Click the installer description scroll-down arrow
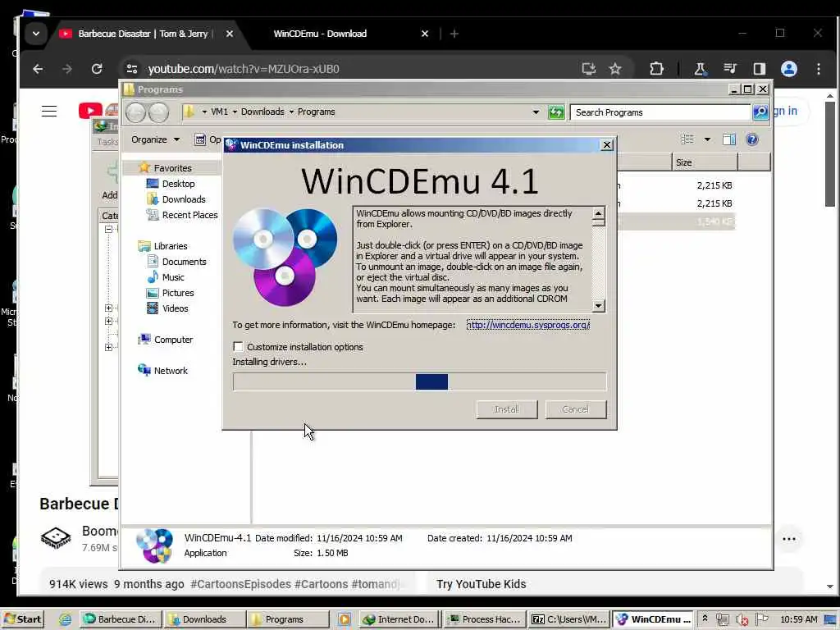 [x=598, y=306]
